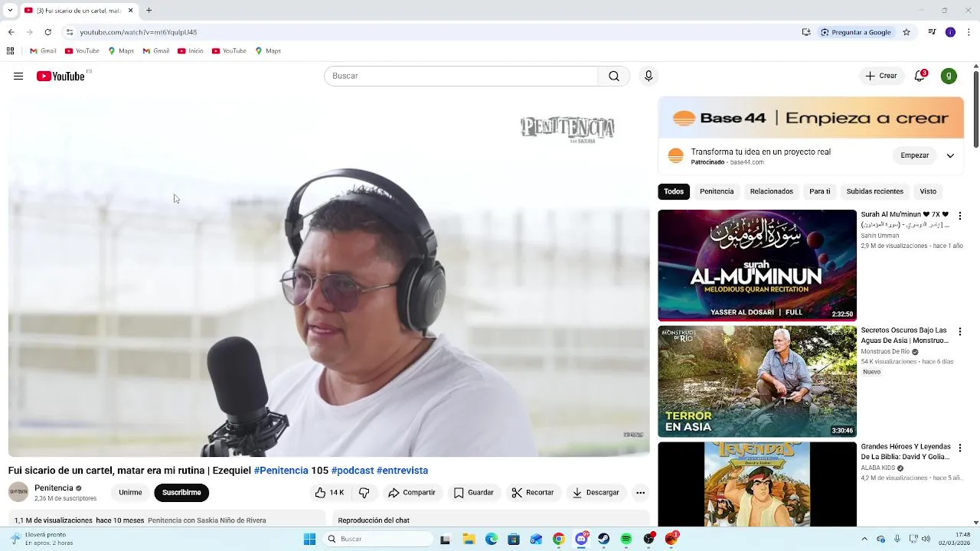The width and height of the screenshot is (980, 551).
Task: Click the Recortar button
Action: pos(533,493)
